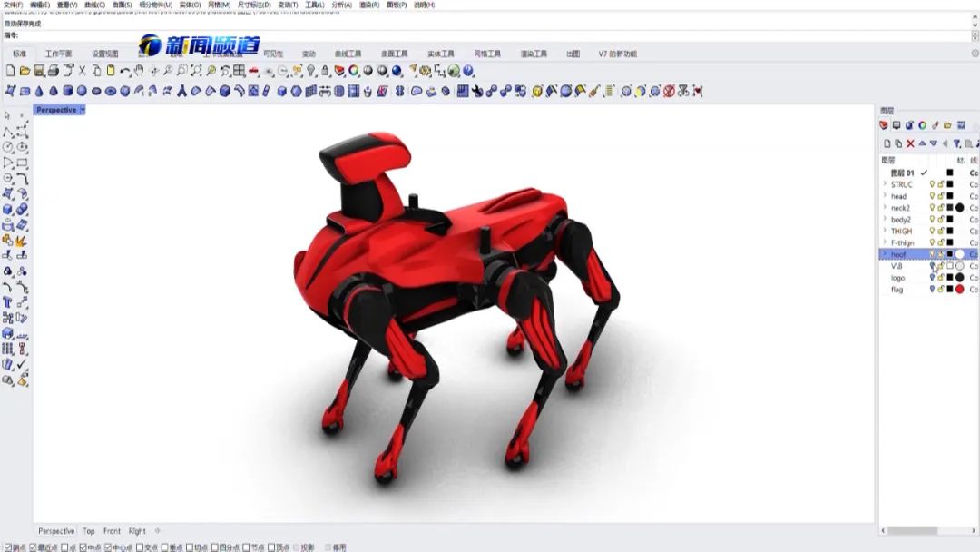The image size is (980, 552).
Task: Open the Perspective viewport title dropdown
Action: [x=83, y=110]
